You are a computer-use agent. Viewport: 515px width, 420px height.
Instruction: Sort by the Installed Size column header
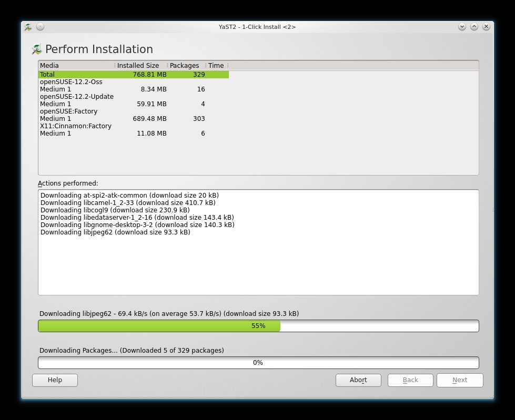[x=141, y=65]
